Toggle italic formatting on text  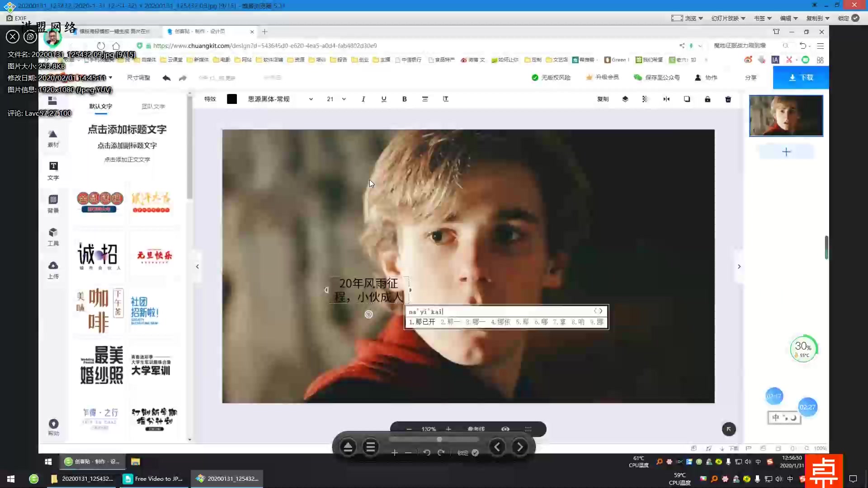click(363, 99)
